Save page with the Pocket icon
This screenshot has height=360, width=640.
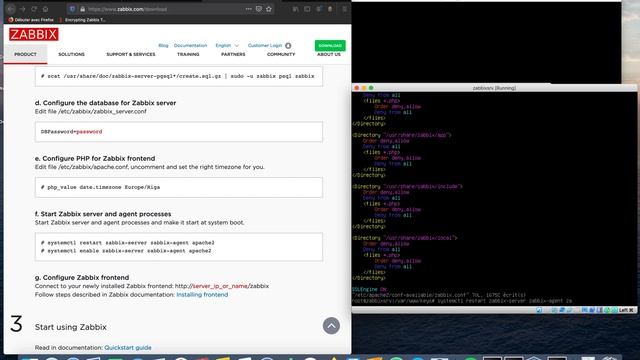[259, 9]
